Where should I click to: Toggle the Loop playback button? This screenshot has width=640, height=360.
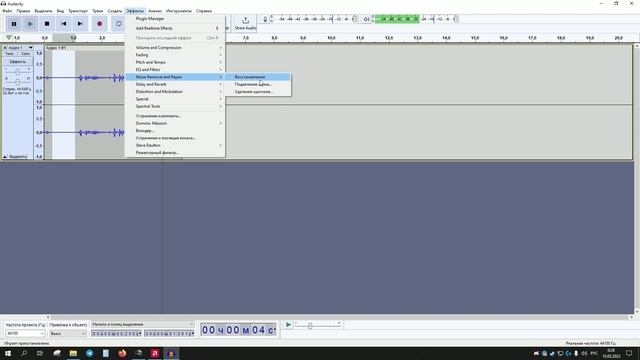[118, 24]
